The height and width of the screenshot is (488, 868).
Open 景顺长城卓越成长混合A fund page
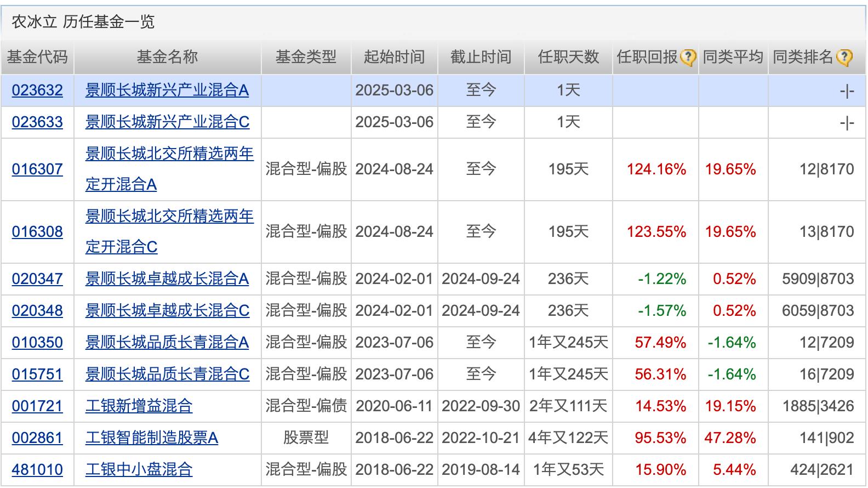coord(167,279)
